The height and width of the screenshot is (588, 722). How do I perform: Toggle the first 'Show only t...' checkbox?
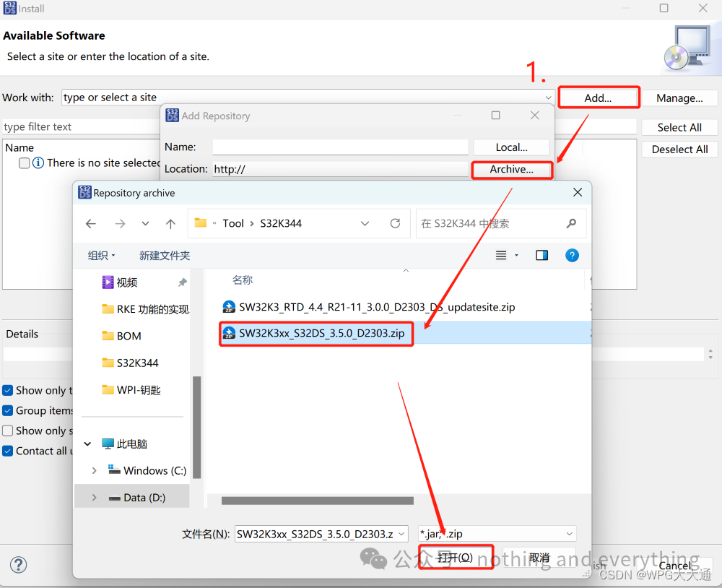coord(8,390)
